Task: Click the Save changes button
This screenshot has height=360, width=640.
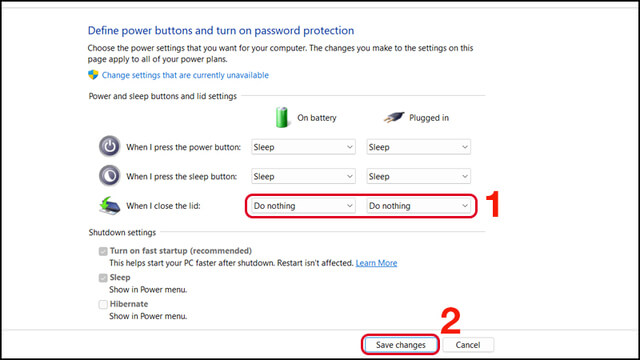Action: (400, 345)
